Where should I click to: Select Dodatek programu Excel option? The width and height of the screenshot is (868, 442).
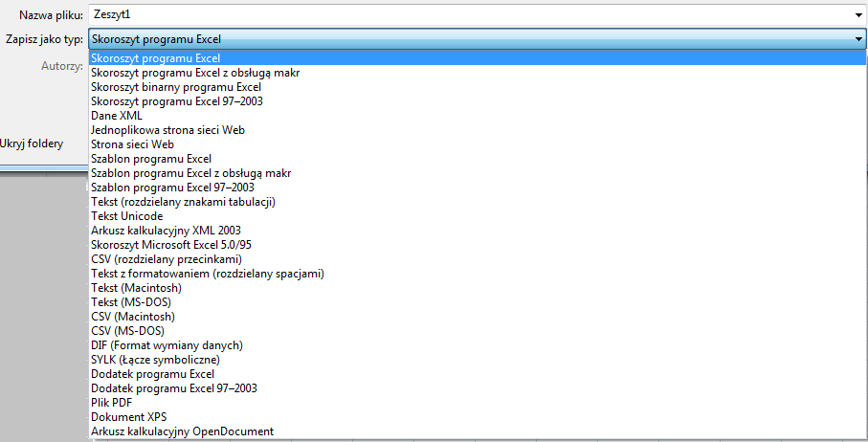click(478, 374)
